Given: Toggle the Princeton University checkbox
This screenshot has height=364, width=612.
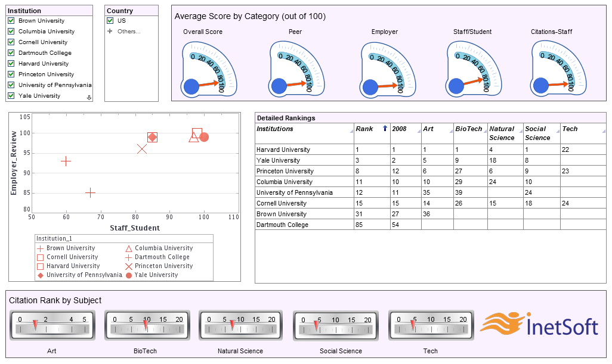Looking at the screenshot, I should click(11, 74).
